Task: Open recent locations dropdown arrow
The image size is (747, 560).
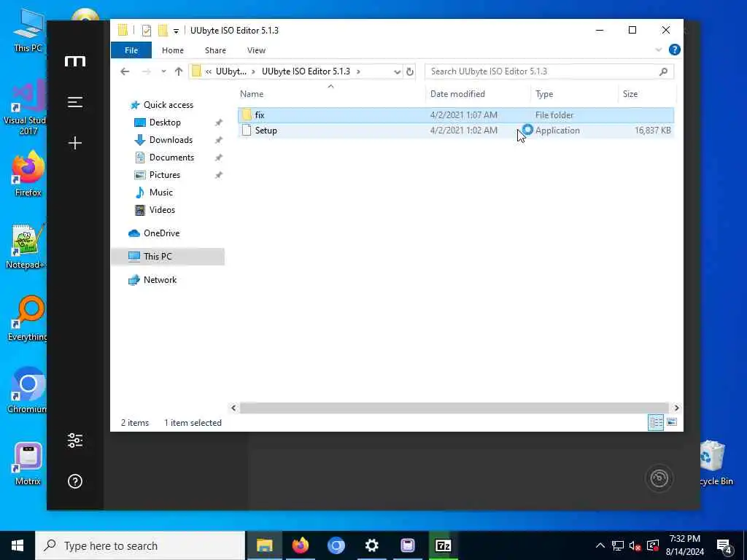Action: coord(163,71)
